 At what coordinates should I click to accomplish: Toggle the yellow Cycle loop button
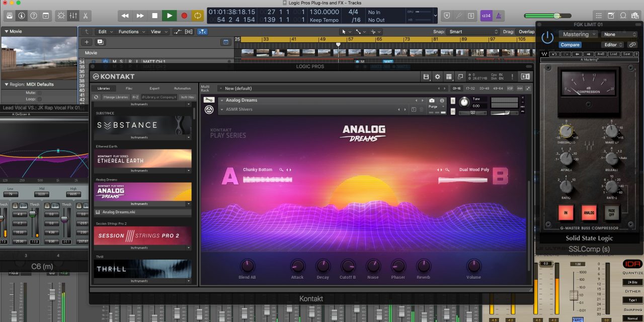click(x=198, y=16)
